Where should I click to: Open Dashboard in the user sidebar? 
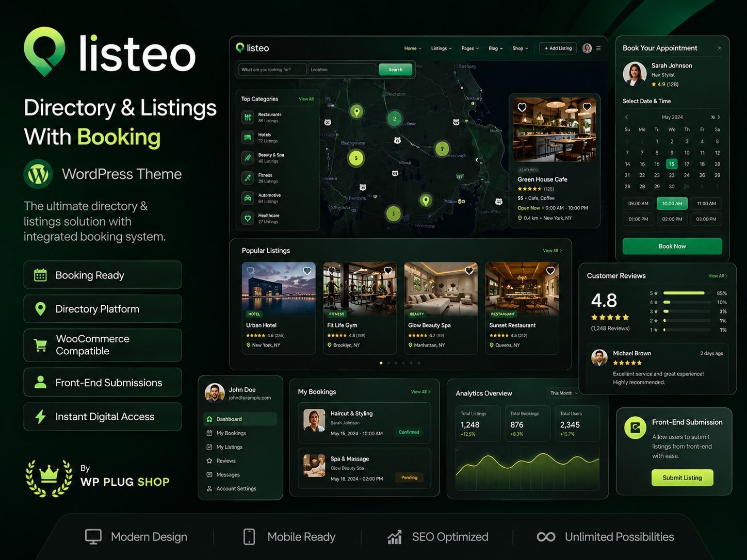click(240, 419)
